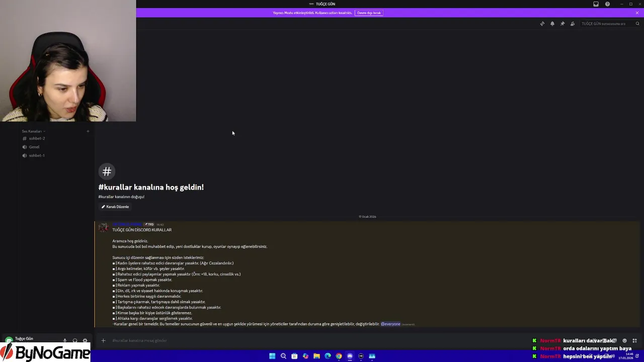Open the Threads icon in channel header
This screenshot has width=644, height=362.
542,24
